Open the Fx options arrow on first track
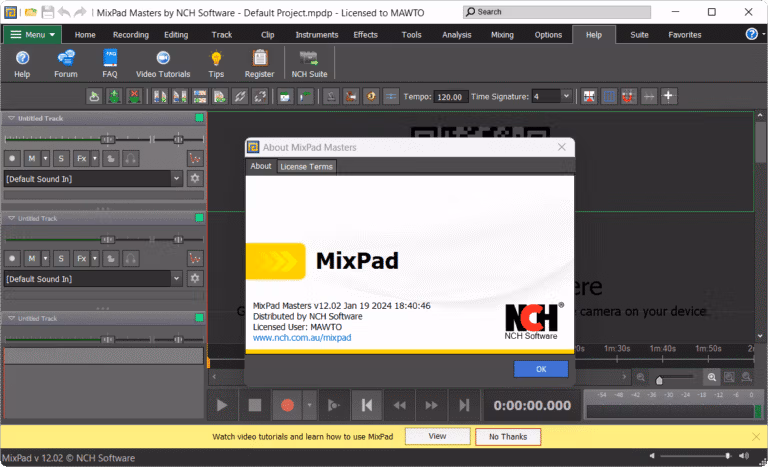The image size is (768, 467). pyautogui.click(x=95, y=158)
